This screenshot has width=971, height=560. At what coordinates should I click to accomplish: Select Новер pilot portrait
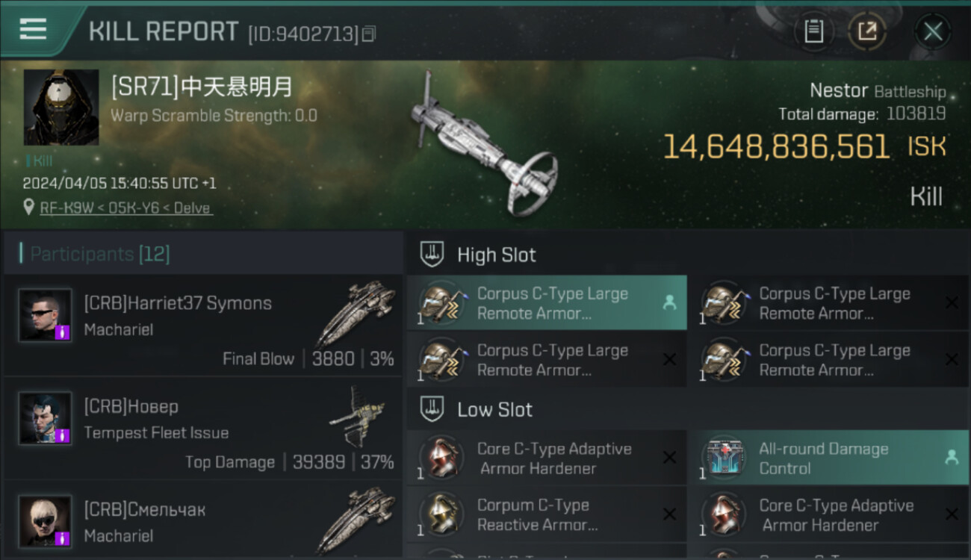46,418
